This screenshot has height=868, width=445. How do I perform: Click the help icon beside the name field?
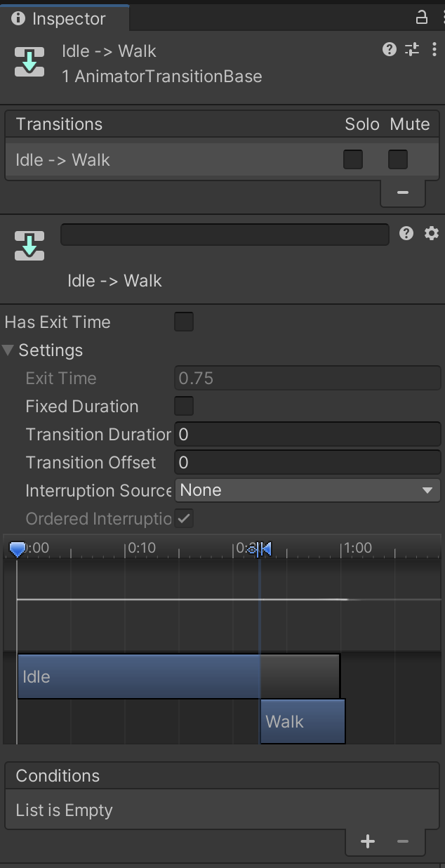pos(406,234)
